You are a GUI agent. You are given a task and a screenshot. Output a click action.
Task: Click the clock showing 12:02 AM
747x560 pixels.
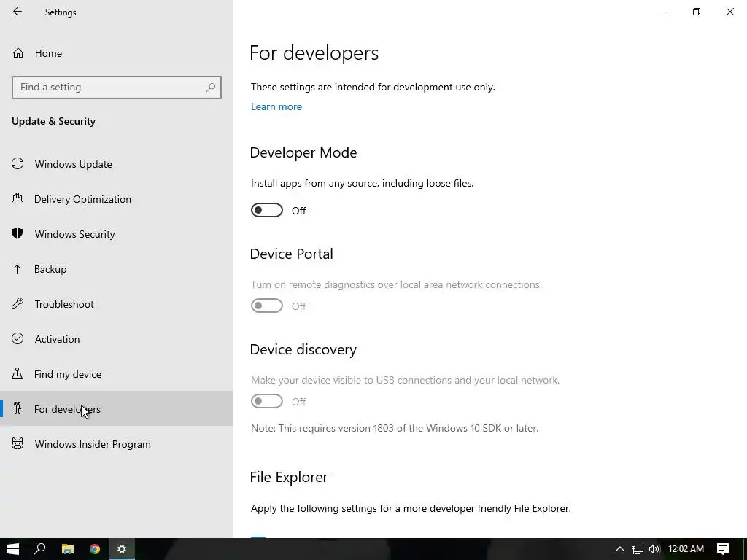686,549
